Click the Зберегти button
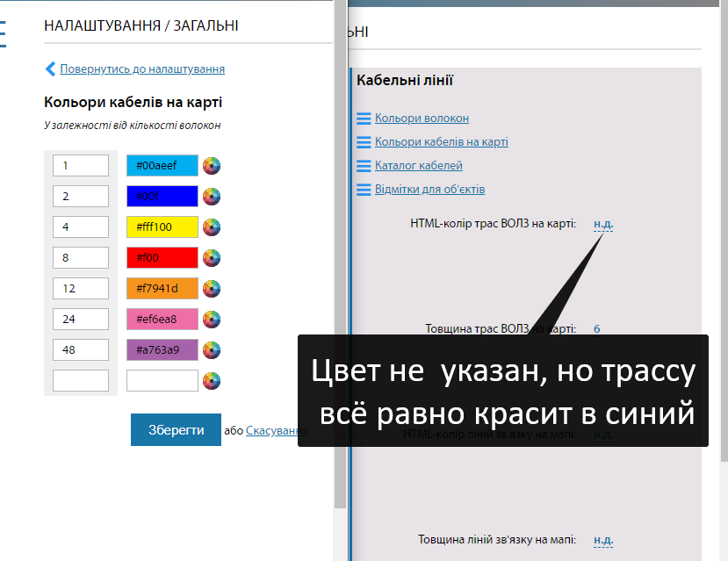Image resolution: width=728 pixels, height=561 pixels. (x=176, y=429)
